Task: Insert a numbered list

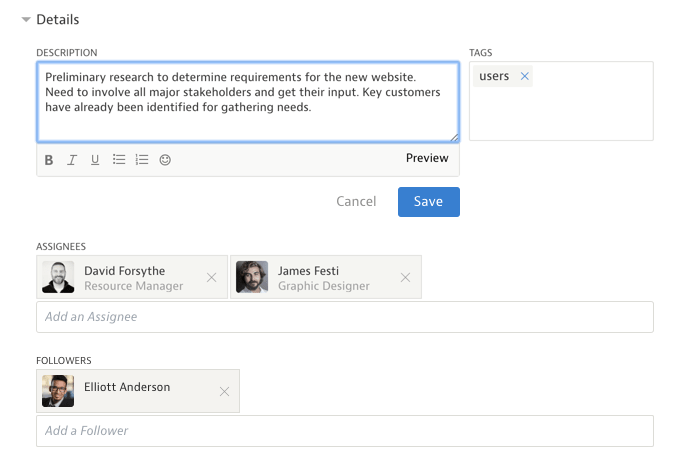Action: [x=142, y=160]
